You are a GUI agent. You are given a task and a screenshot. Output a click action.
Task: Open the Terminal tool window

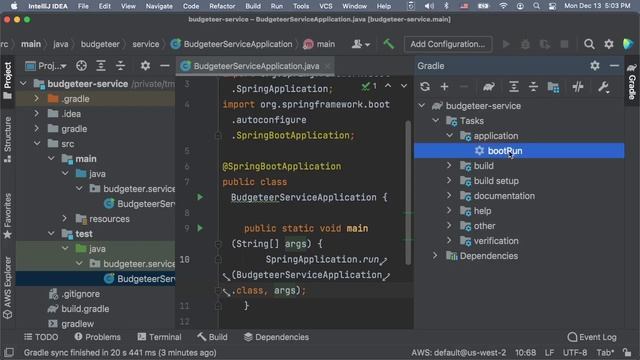coord(160,337)
